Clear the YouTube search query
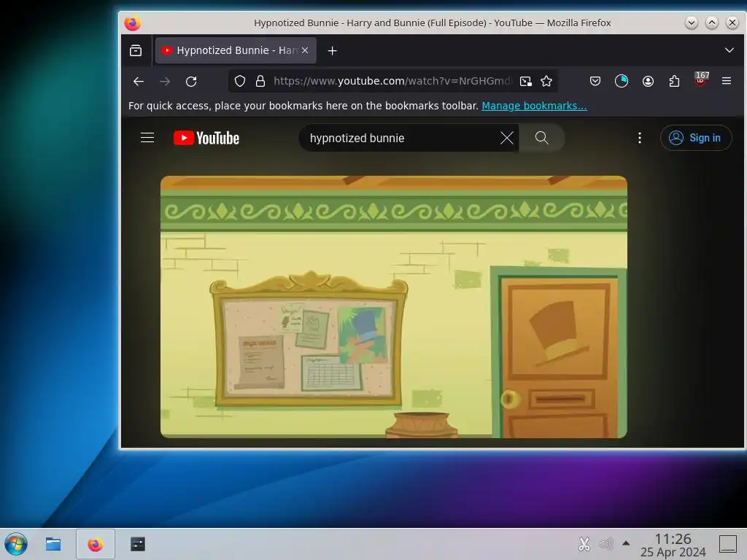 pyautogui.click(x=507, y=138)
